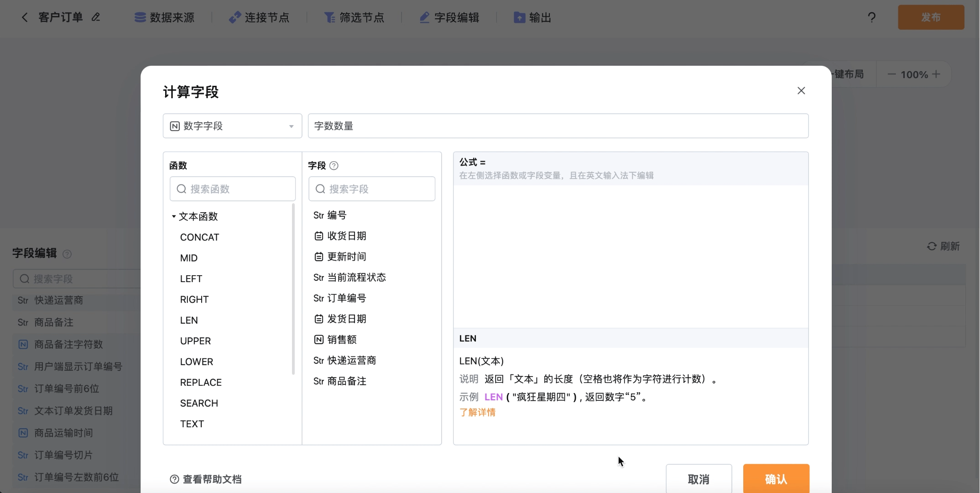Select 订单编号前6位 in background field list

coord(58,389)
